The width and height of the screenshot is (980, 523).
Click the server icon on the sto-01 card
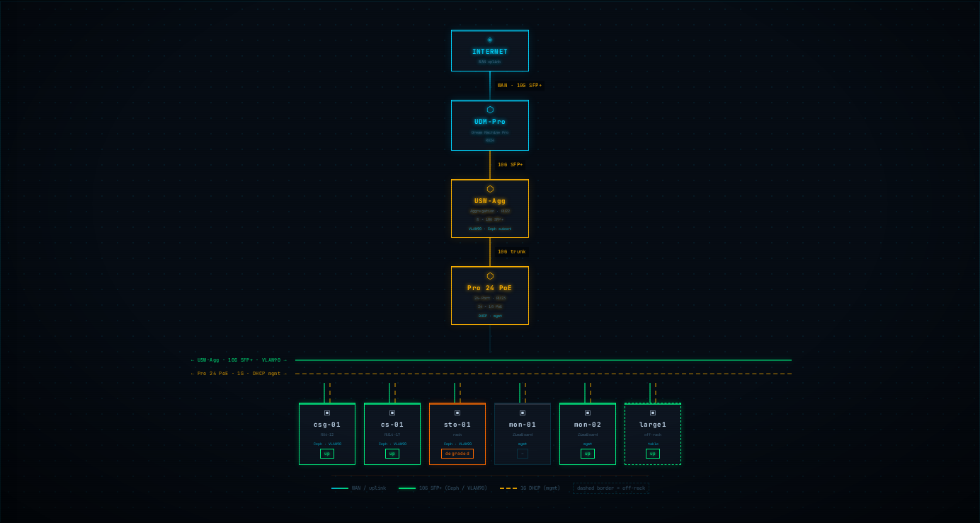(457, 413)
